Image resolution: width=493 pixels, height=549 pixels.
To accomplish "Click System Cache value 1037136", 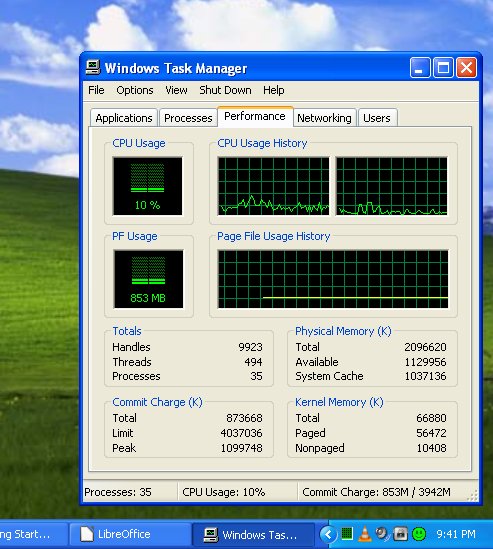I will [425, 376].
